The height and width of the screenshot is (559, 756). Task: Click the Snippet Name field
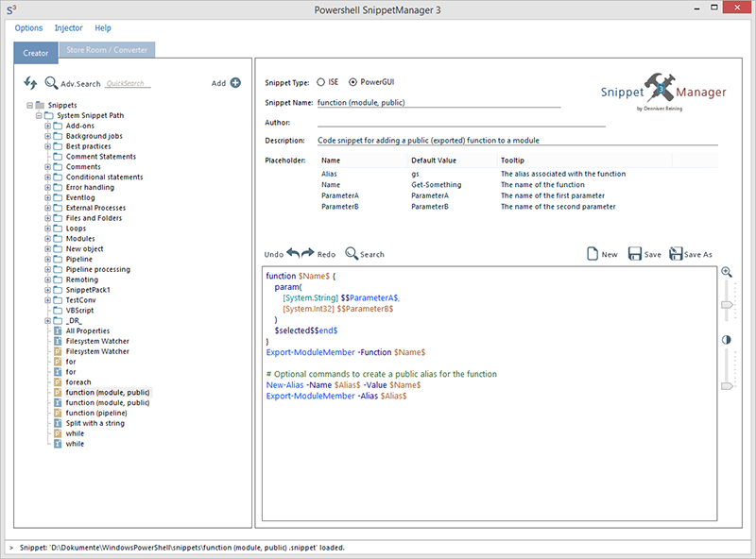[438, 103]
